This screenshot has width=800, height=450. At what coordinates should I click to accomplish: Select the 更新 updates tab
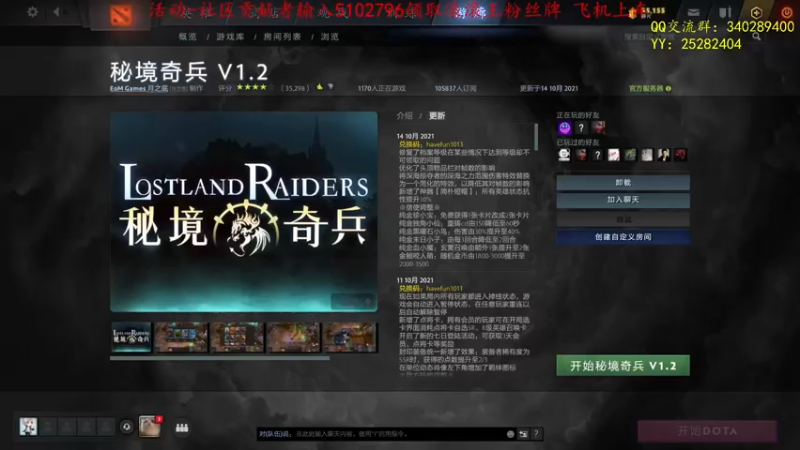point(437,116)
